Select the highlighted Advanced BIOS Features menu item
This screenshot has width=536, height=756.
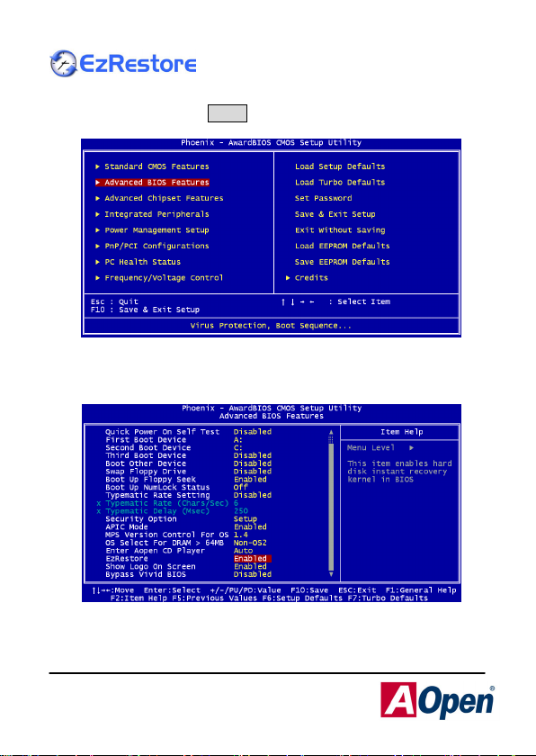pos(152,182)
